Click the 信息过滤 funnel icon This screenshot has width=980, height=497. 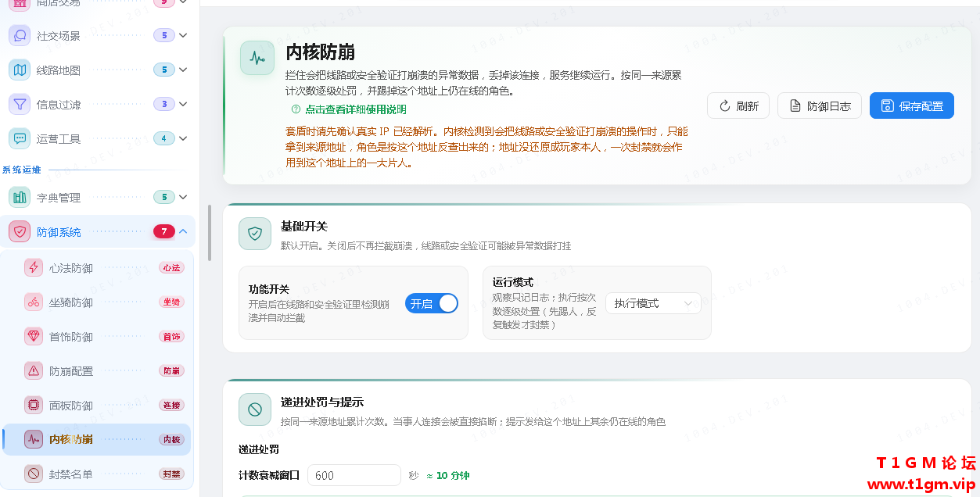20,104
